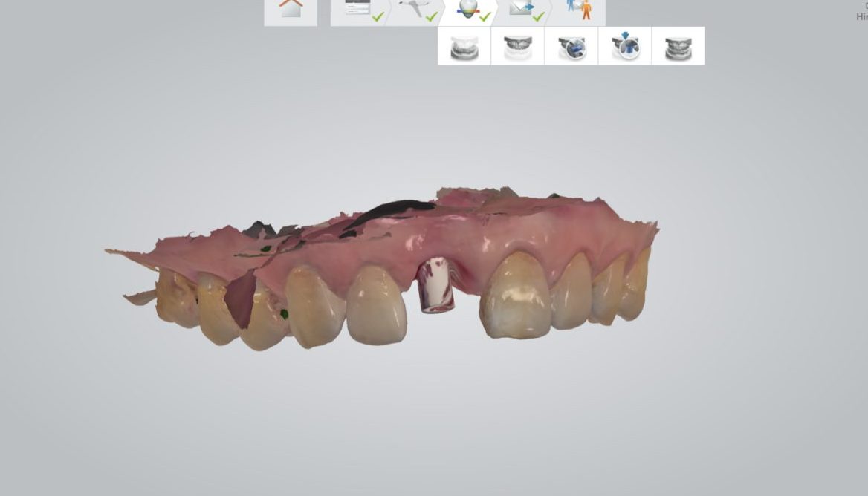868x496 pixels.
Task: Select the first jaw scan thumbnail
Action: pyautogui.click(x=464, y=47)
